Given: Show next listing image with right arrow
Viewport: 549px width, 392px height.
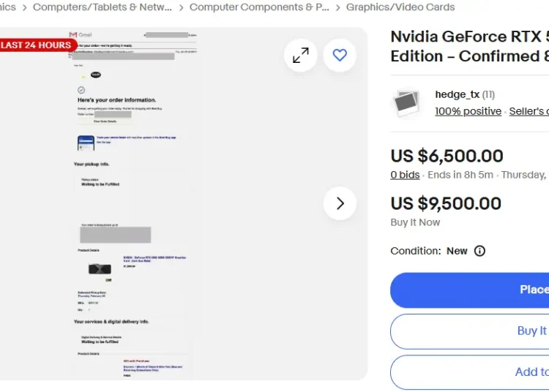Looking at the screenshot, I should click(340, 203).
